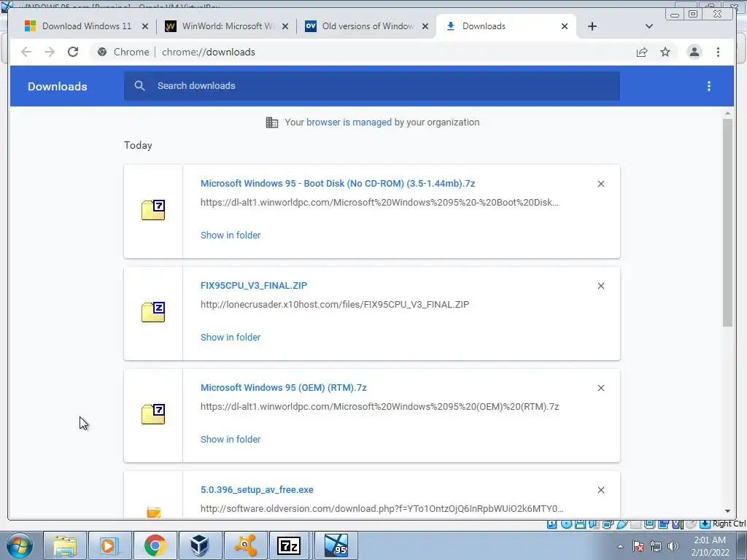Remove Boot Disk download from list
The width and height of the screenshot is (747, 560).
[x=601, y=184]
